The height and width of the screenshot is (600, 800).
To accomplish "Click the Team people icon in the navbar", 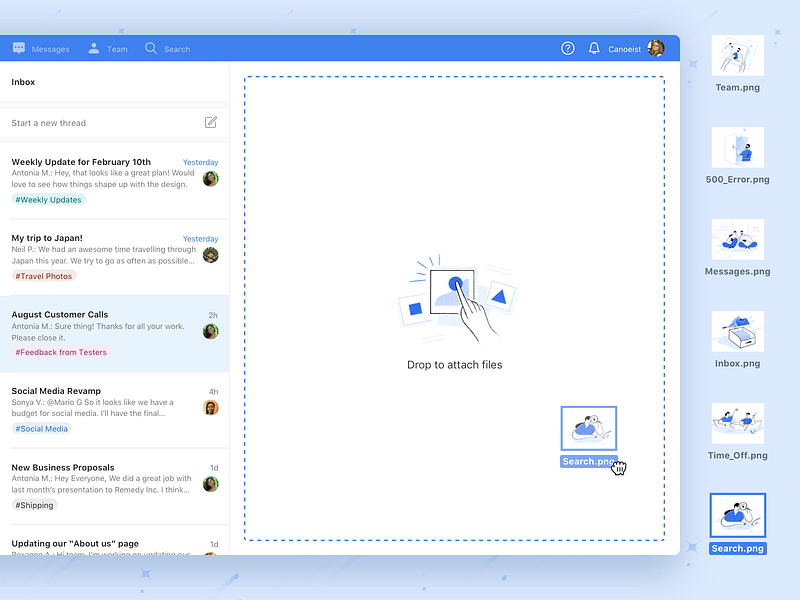I will (x=92, y=48).
